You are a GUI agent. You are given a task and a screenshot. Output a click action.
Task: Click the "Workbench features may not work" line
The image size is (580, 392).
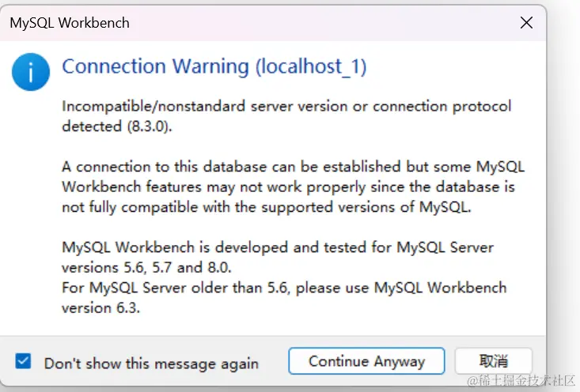pos(288,187)
